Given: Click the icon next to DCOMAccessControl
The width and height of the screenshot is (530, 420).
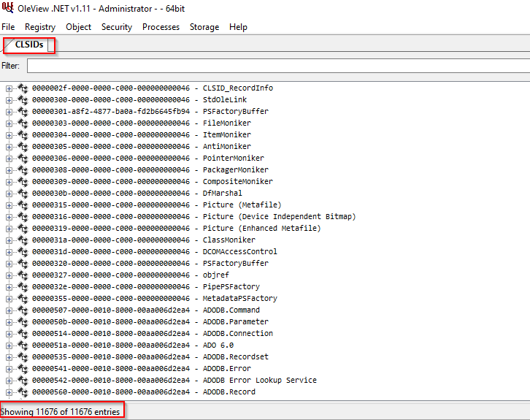Looking at the screenshot, I should tap(22, 252).
